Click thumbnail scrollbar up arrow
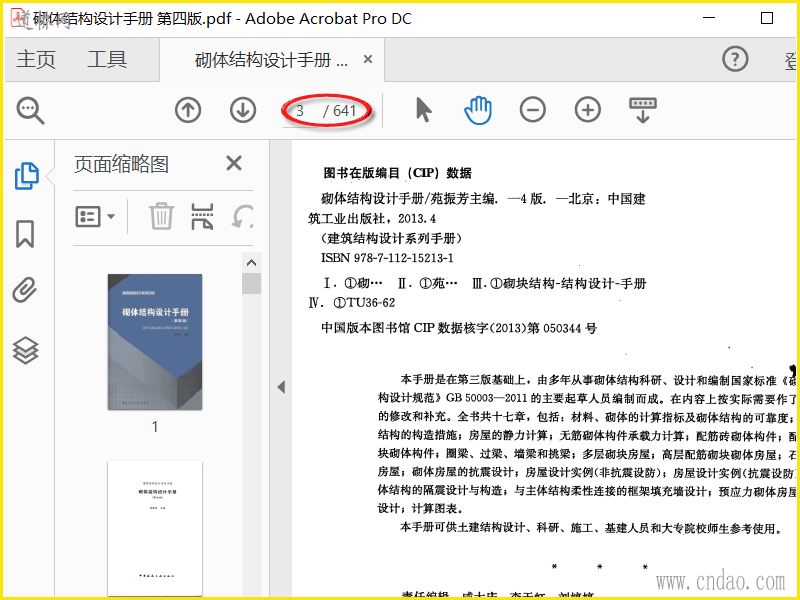 (252, 263)
